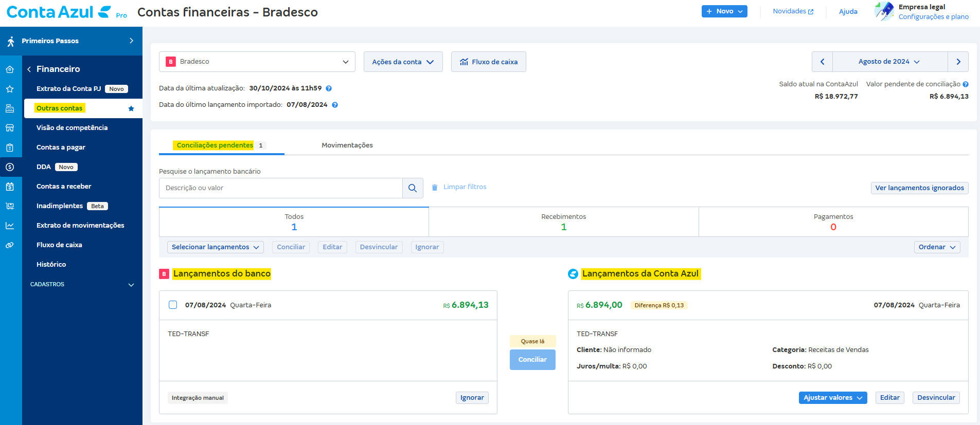980x425 pixels.
Task: Select Conciliações pendentes tab
Action: 221,145
